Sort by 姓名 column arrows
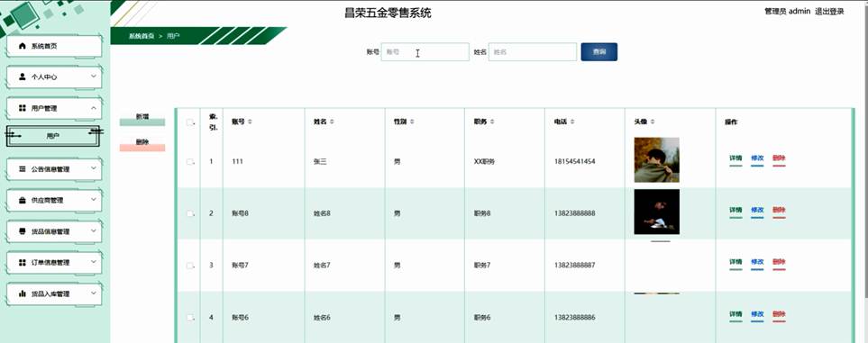Image resolution: width=868 pixels, height=343 pixels. click(331, 122)
